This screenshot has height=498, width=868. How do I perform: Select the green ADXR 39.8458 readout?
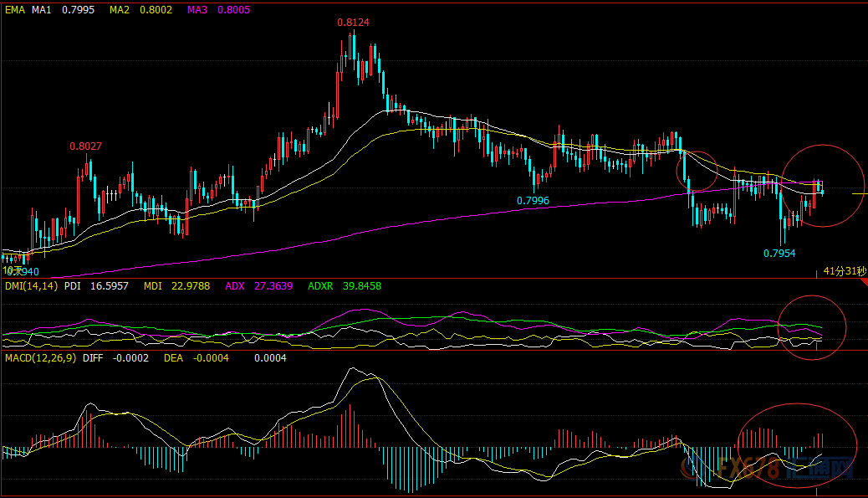[344, 286]
